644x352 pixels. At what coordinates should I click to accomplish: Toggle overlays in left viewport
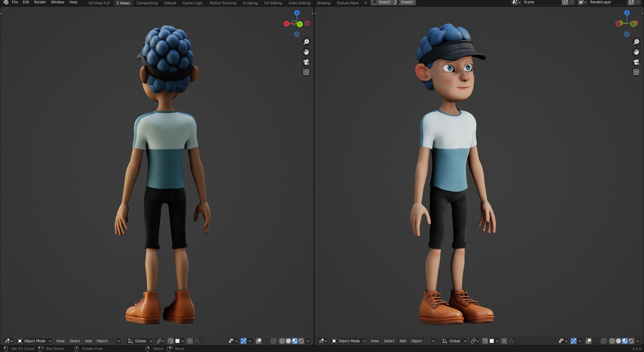[x=259, y=341]
